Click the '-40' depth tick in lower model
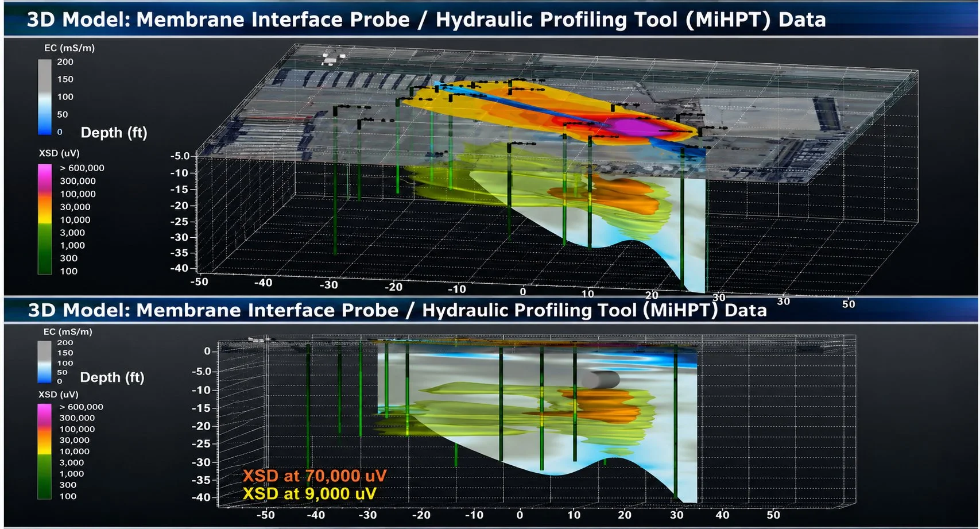 [201, 497]
